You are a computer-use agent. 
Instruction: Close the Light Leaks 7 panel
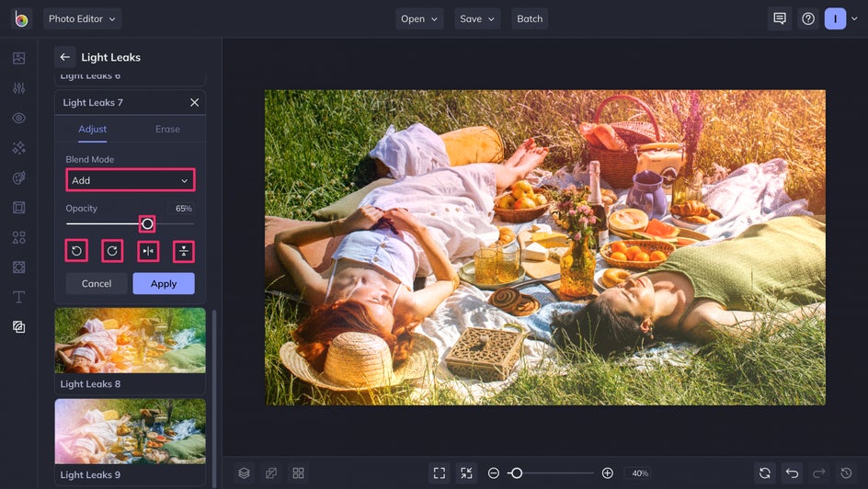194,102
